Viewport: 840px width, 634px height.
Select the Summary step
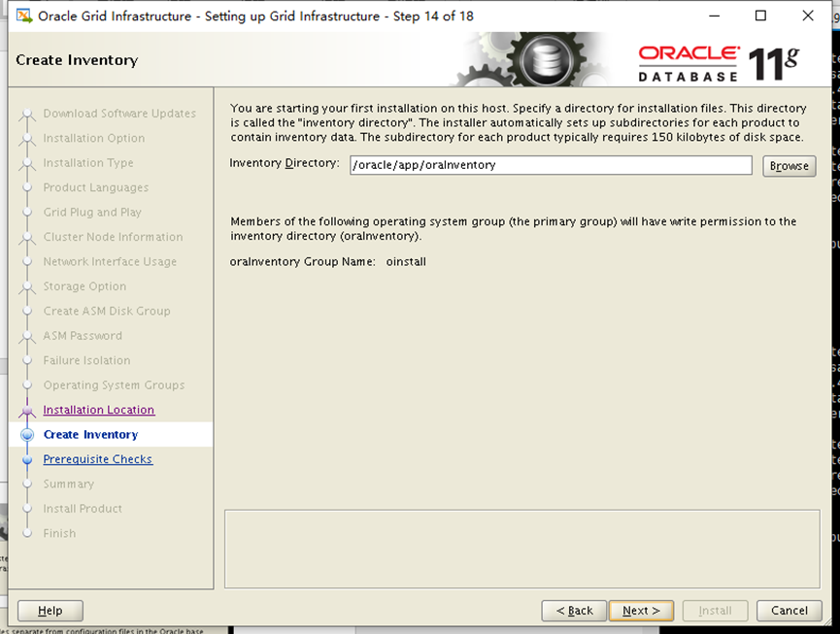click(x=69, y=484)
